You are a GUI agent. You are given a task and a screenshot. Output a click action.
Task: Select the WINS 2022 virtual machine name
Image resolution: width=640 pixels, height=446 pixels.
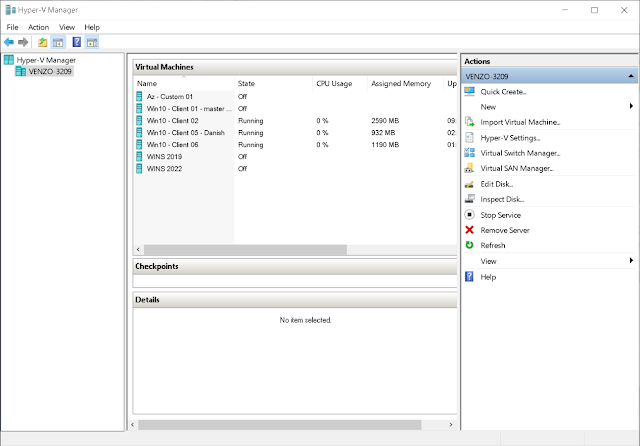[164, 169]
